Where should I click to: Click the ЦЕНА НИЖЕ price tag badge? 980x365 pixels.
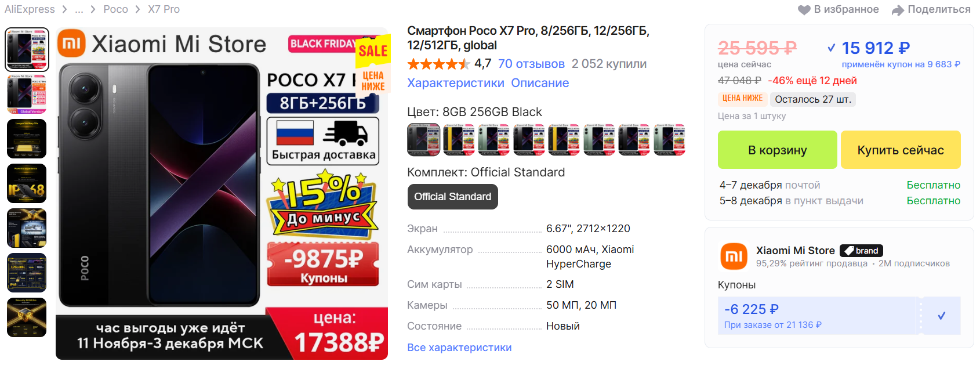(742, 99)
